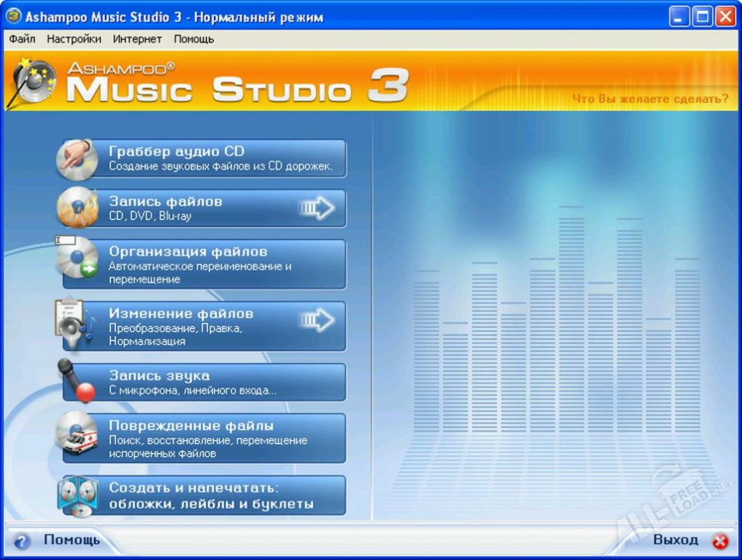Image resolution: width=742 pixels, height=560 pixels.
Task: Open the Настройки menu
Action: [74, 39]
